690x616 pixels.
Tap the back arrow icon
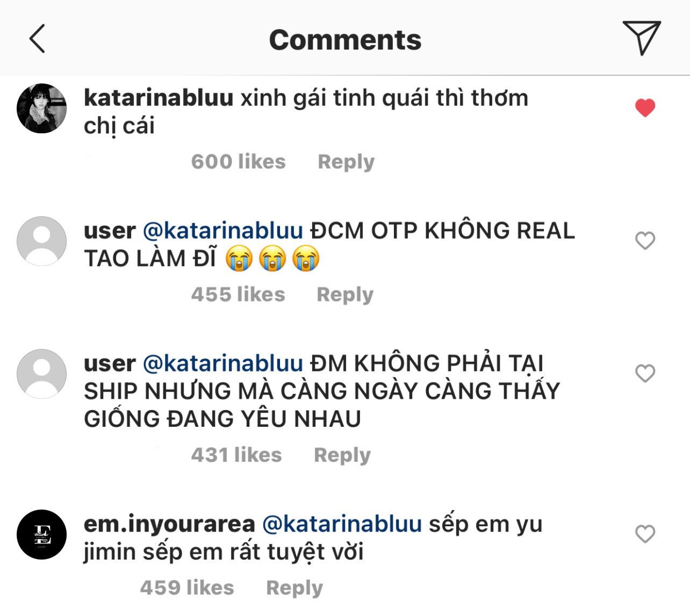pyautogui.click(x=37, y=39)
